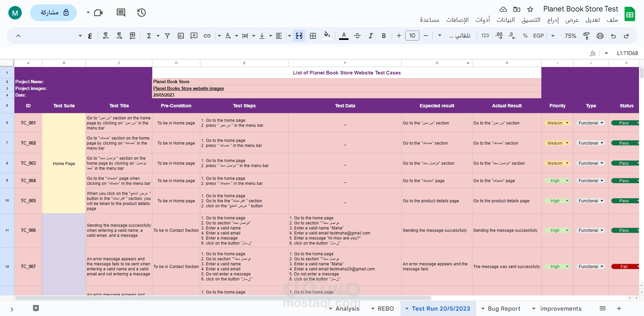Toggle bold formatting

pyautogui.click(x=384, y=36)
